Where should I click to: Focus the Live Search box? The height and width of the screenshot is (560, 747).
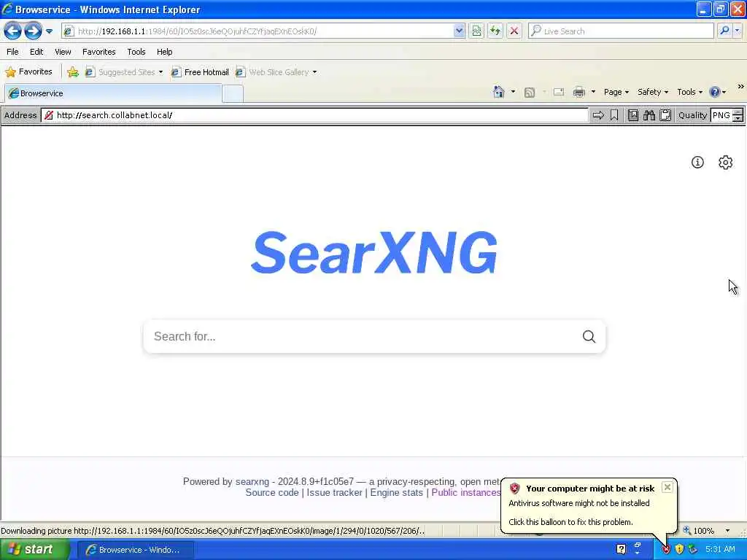pos(621,31)
